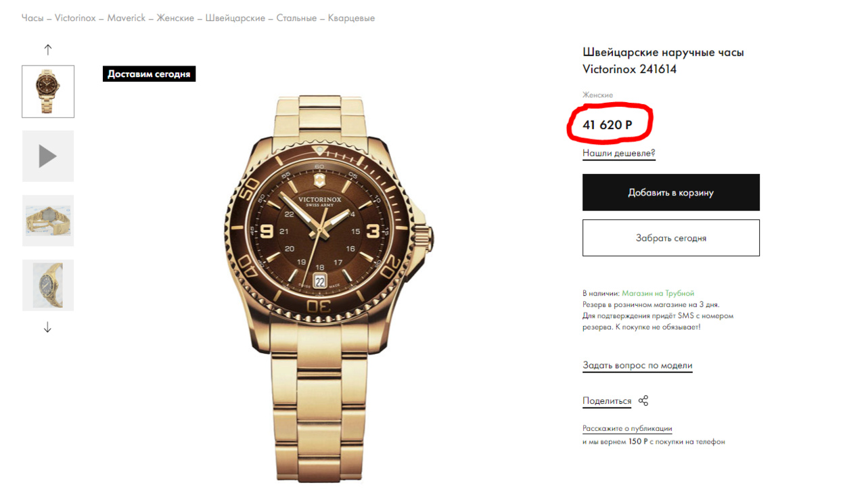Open the Нашли дешевле? link

coord(618,154)
